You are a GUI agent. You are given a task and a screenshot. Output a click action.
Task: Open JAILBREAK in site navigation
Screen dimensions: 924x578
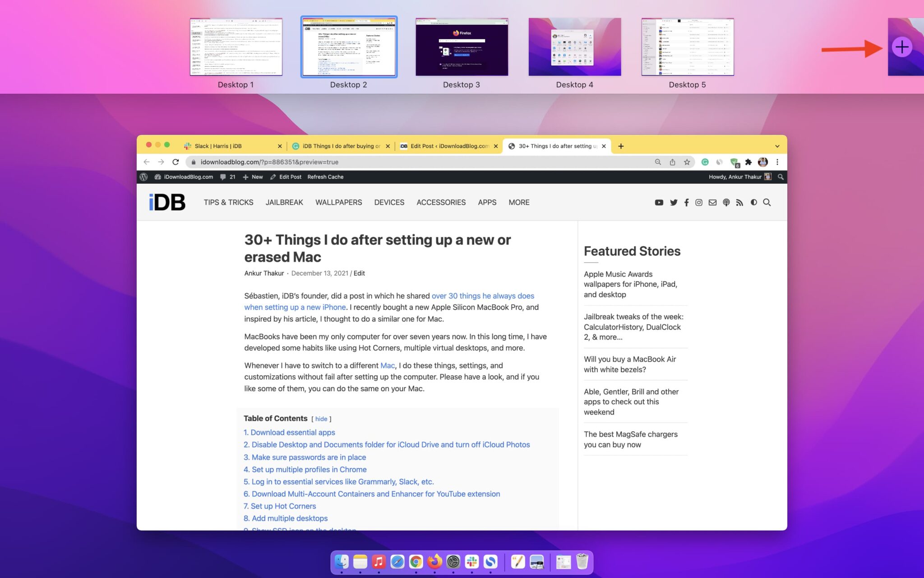point(284,202)
